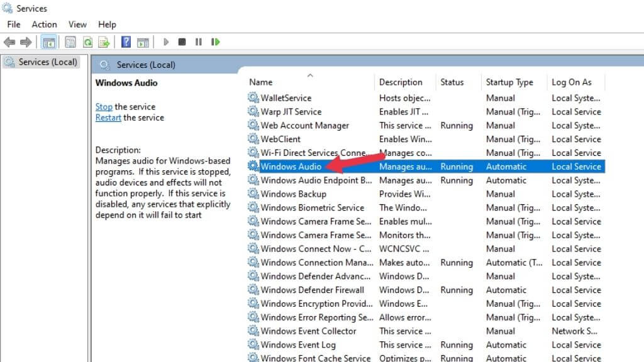Click the Forward arrow in the toolbar

[26, 42]
